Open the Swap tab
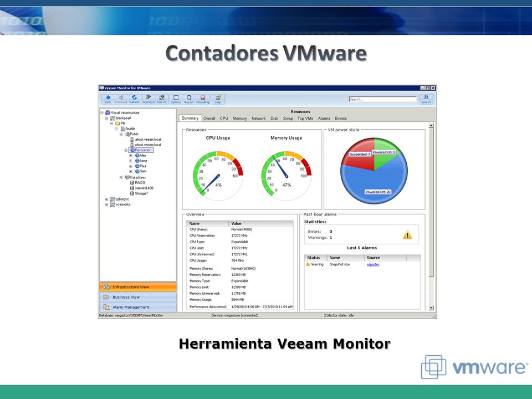 288,119
